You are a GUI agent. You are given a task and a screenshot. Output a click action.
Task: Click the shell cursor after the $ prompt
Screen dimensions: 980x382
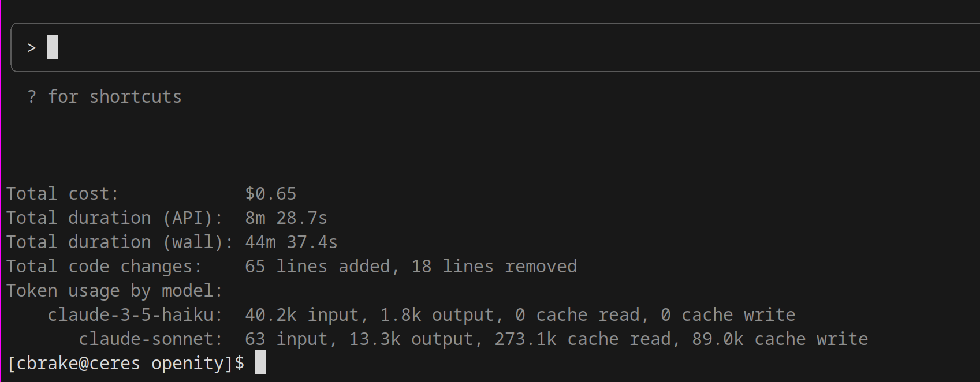(x=260, y=362)
